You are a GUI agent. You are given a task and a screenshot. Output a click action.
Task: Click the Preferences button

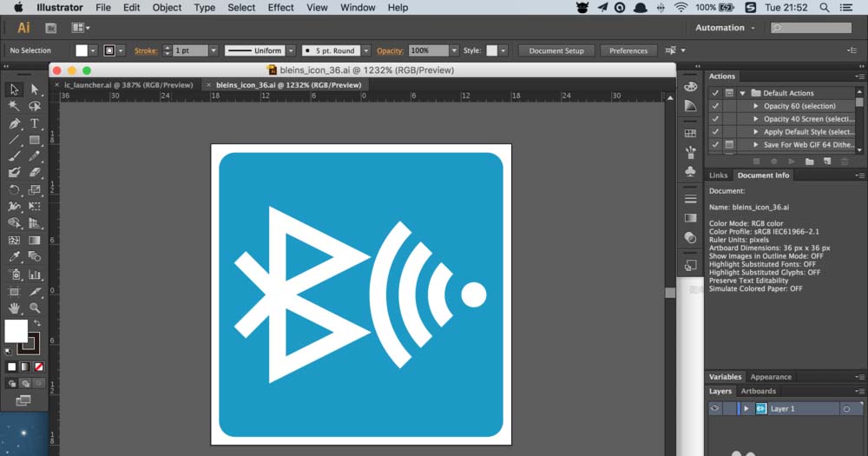click(x=628, y=51)
